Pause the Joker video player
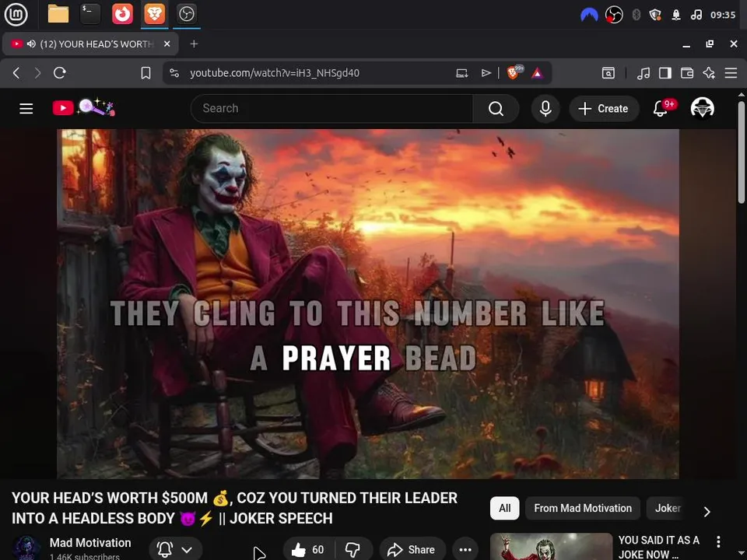Image resolution: width=747 pixels, height=560 pixels. pos(368,304)
